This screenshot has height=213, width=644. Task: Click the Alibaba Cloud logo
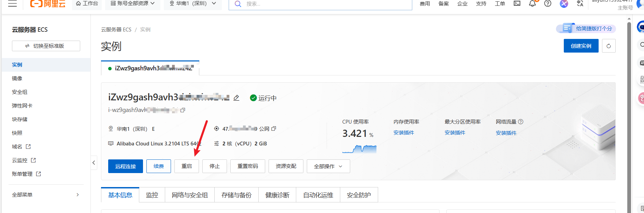[48, 4]
